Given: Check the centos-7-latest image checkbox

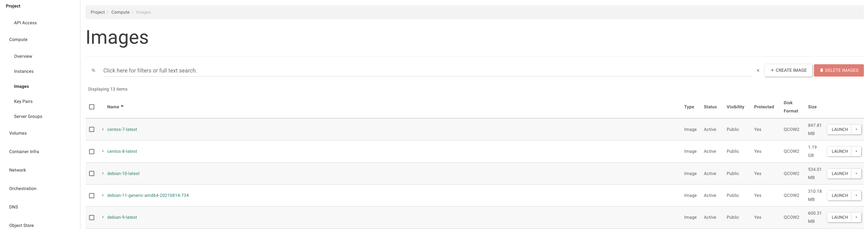Looking at the screenshot, I should (x=92, y=130).
